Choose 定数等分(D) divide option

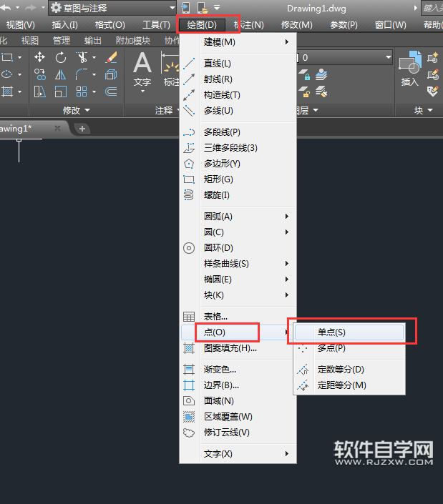[349, 370]
